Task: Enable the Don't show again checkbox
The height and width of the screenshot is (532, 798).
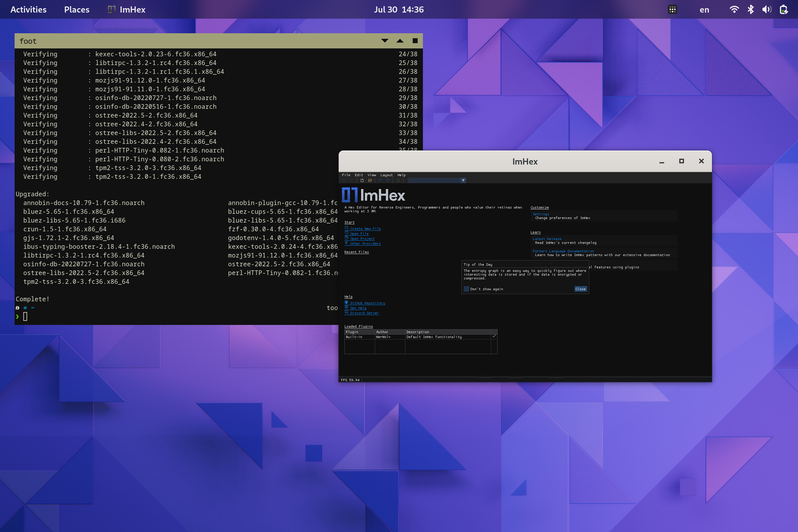Action: point(466,289)
